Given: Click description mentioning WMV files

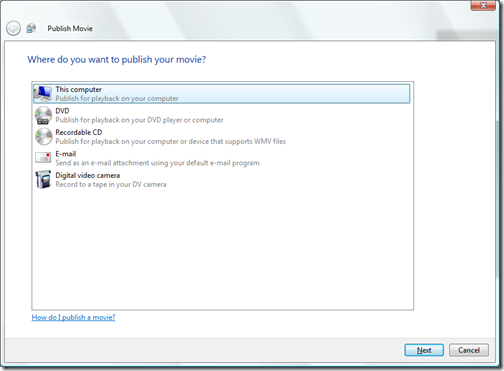Looking at the screenshot, I should pos(171,141).
